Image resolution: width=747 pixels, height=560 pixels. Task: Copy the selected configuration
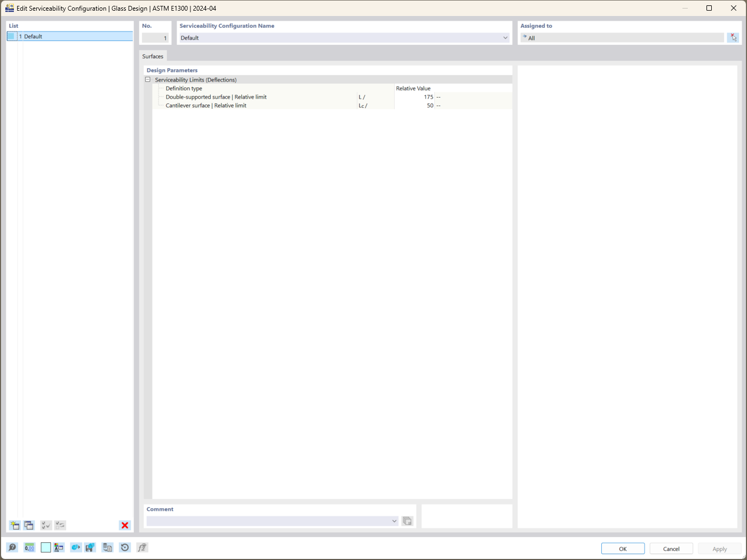29,525
